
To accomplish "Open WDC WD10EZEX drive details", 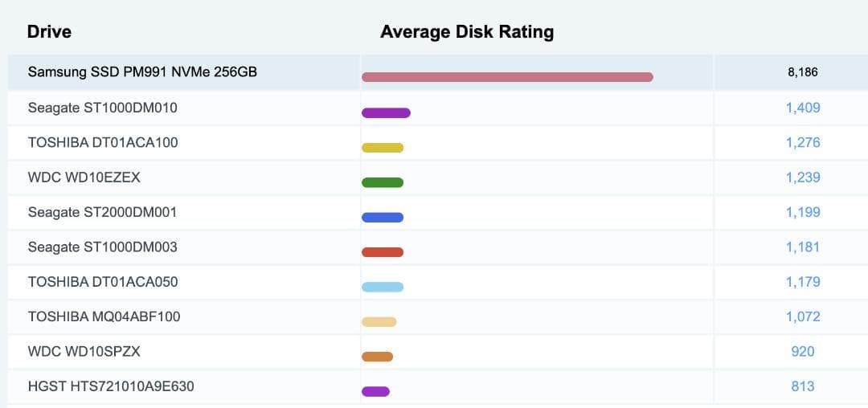I will tap(84, 177).
